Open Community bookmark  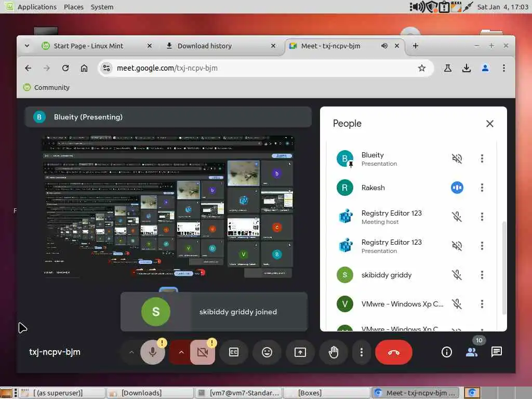click(46, 87)
